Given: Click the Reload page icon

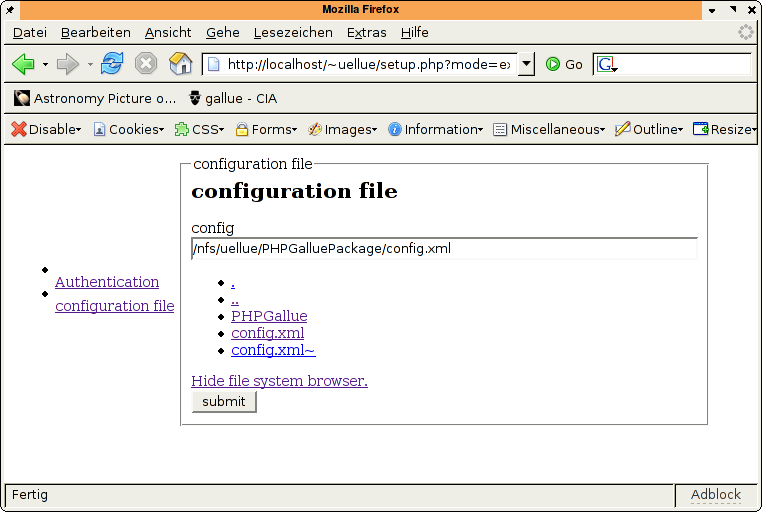Looking at the screenshot, I should point(112,64).
